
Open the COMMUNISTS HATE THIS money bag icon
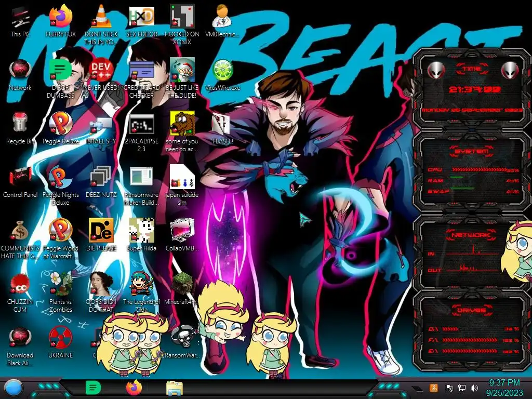click(20, 231)
